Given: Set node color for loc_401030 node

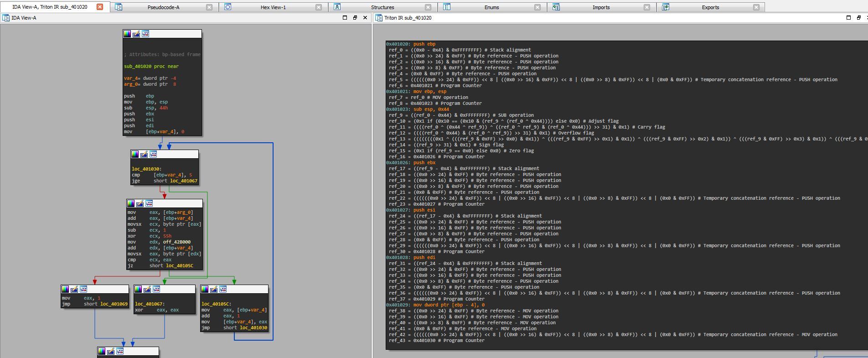Looking at the screenshot, I should point(135,154).
